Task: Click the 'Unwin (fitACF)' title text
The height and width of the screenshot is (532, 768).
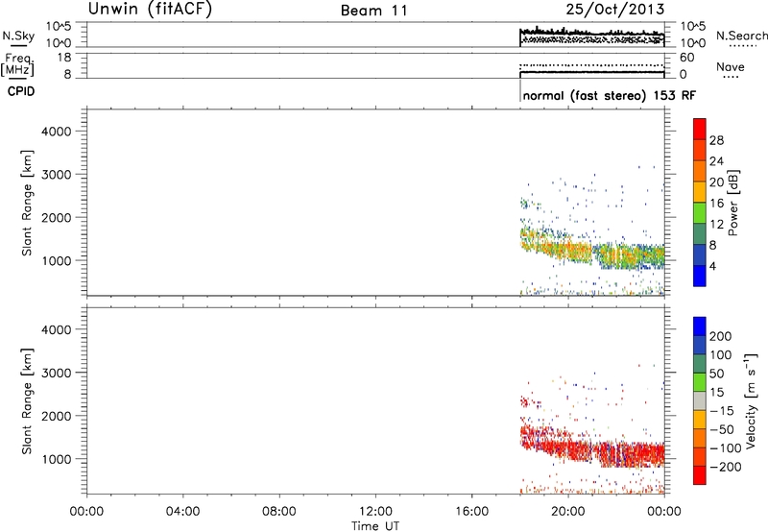Action: pyautogui.click(x=150, y=9)
